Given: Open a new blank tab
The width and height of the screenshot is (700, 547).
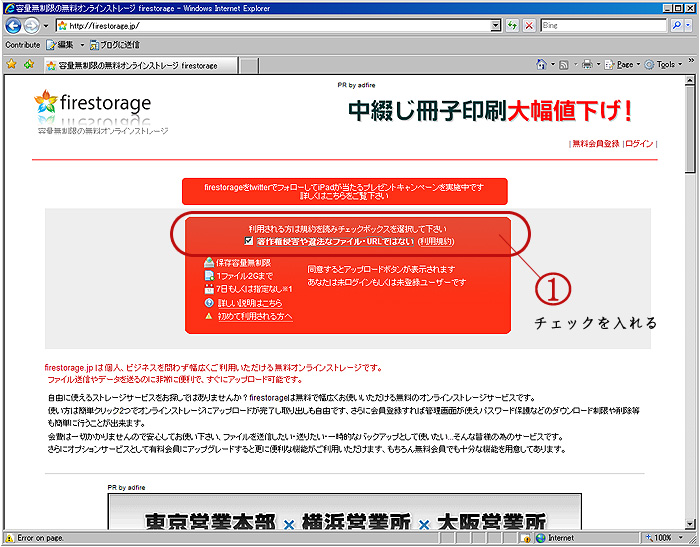Looking at the screenshot, I should [250, 66].
